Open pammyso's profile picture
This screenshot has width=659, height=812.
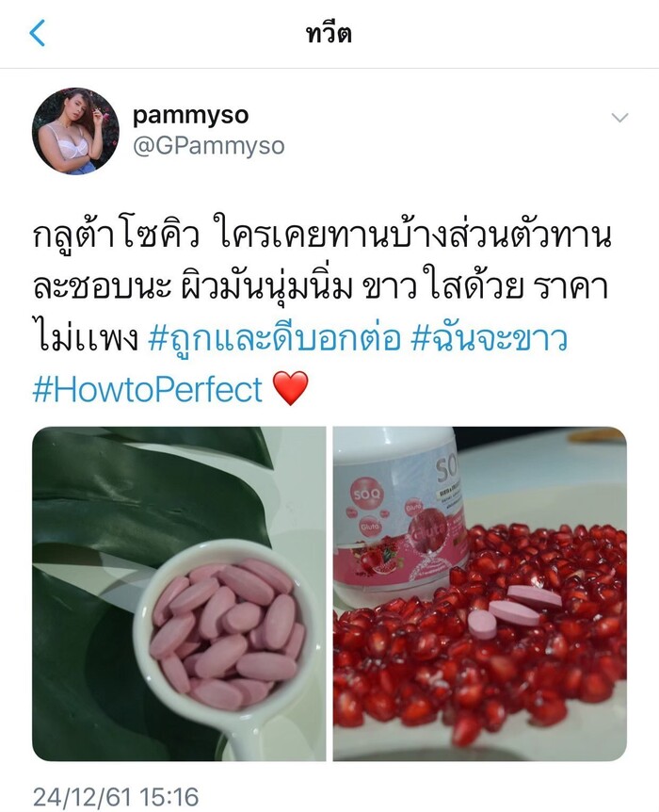(x=75, y=131)
